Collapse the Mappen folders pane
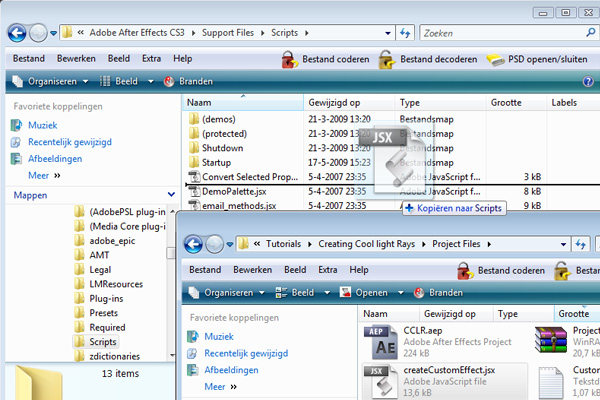 [171, 194]
